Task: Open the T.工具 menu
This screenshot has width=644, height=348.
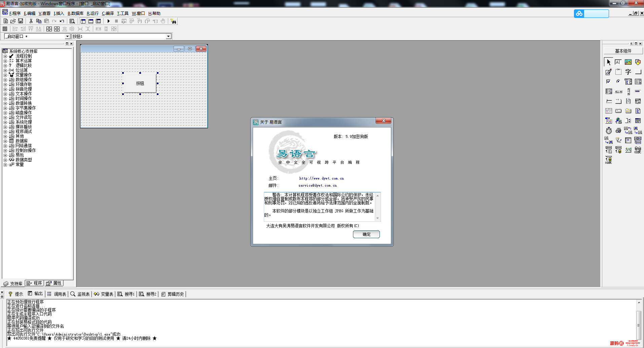Action: (122, 13)
